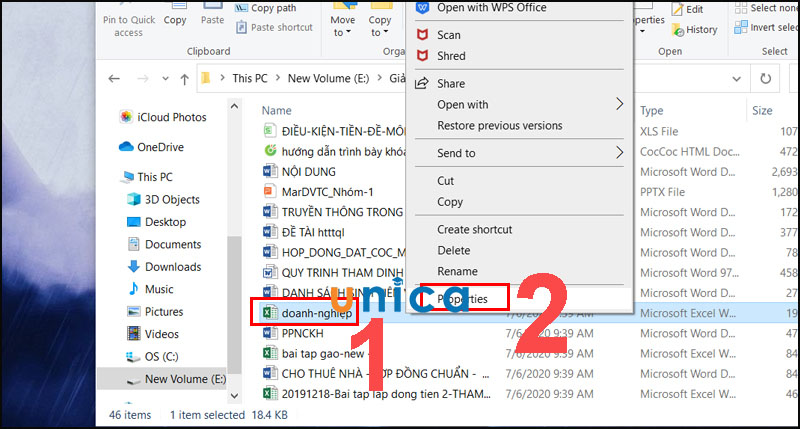Screen dimensions: 800x429
Task: Open the iCloud Photos folder
Action: point(173,116)
